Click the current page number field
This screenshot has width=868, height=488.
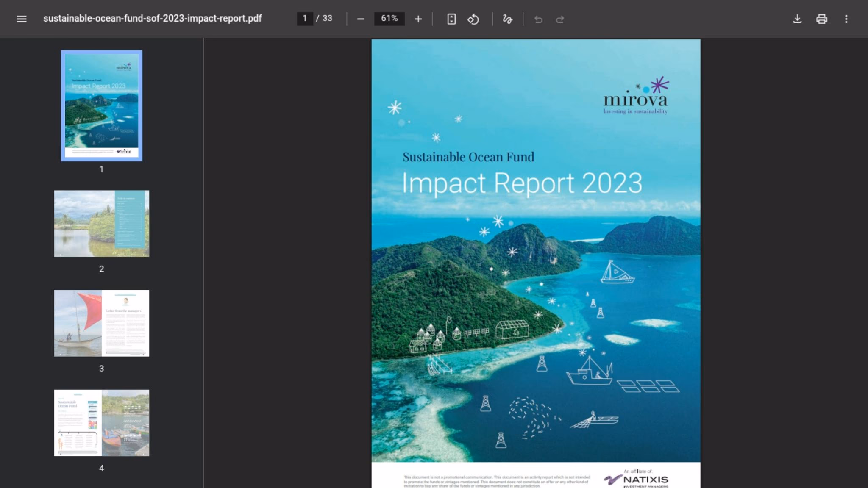pyautogui.click(x=305, y=19)
